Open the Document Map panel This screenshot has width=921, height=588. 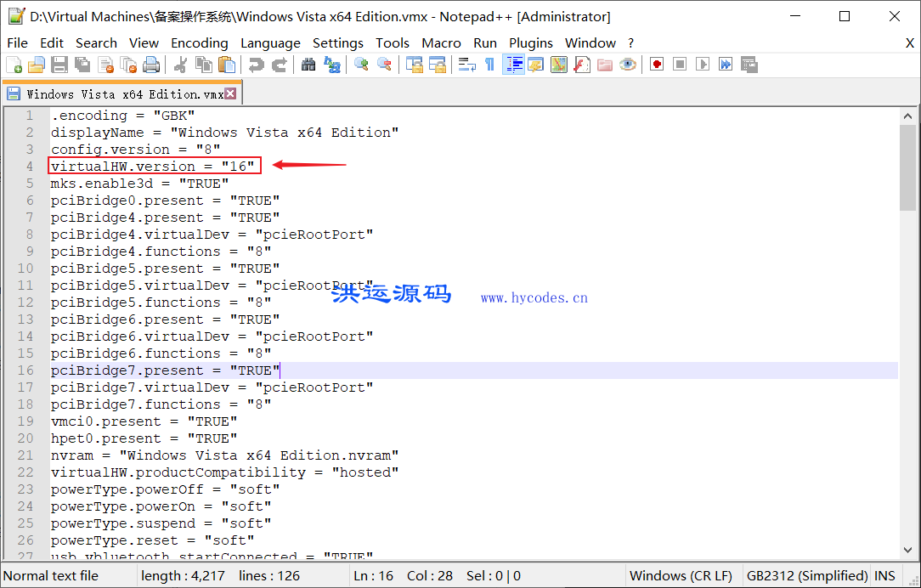558,65
